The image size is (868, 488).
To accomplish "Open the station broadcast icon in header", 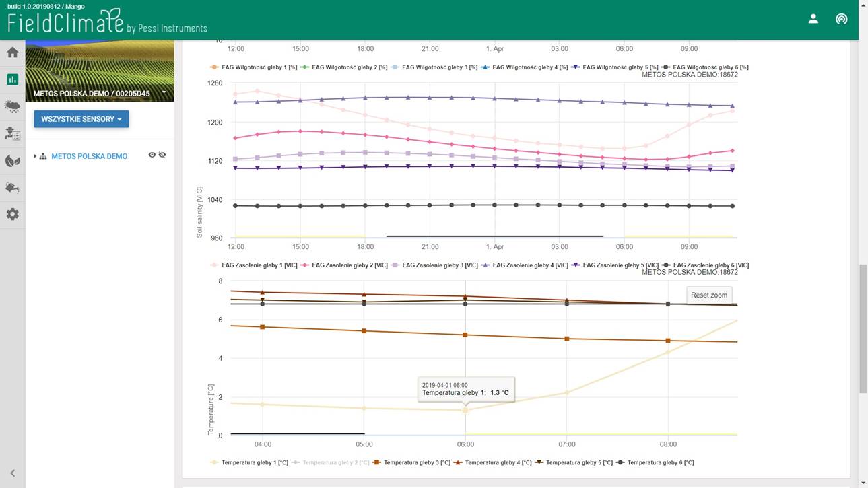I will click(x=841, y=19).
